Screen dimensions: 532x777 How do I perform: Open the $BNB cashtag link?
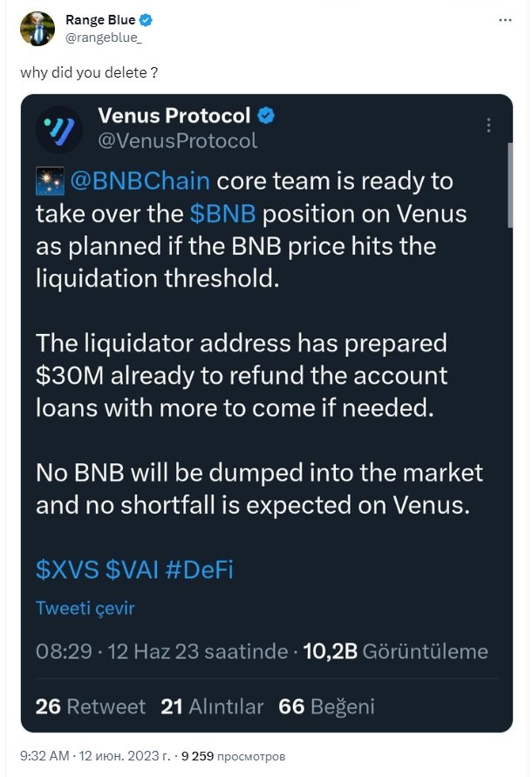point(222,214)
